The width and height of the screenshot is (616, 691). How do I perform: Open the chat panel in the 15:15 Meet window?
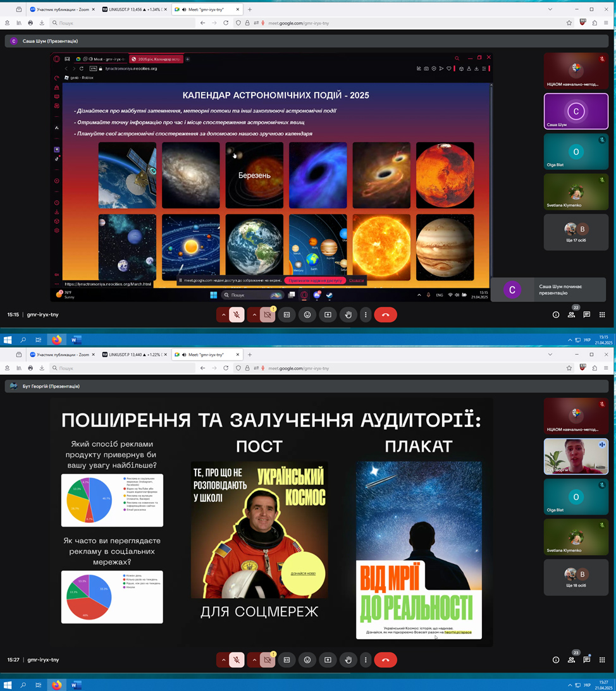tap(586, 315)
